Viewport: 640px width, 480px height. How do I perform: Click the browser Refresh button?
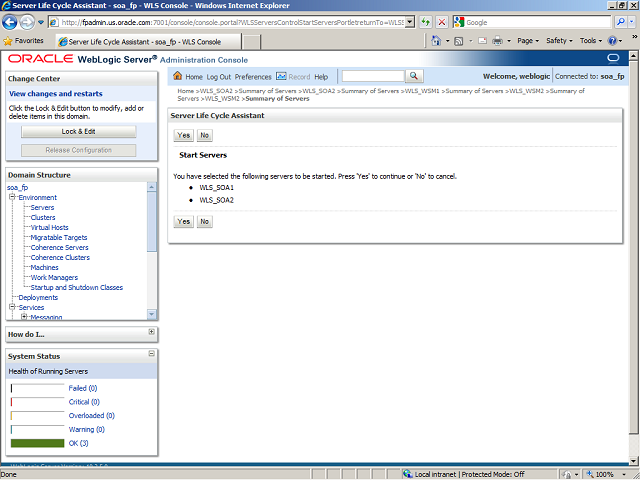click(x=425, y=21)
